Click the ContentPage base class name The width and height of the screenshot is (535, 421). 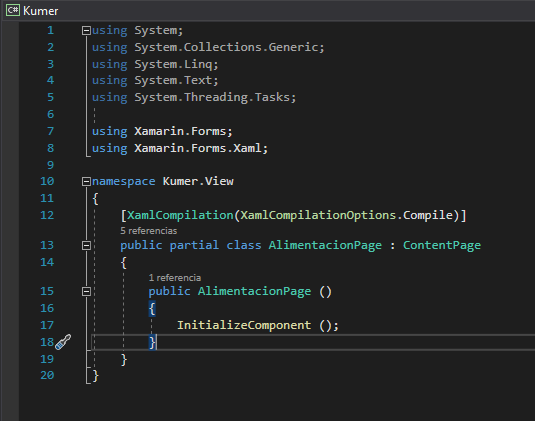tap(442, 245)
